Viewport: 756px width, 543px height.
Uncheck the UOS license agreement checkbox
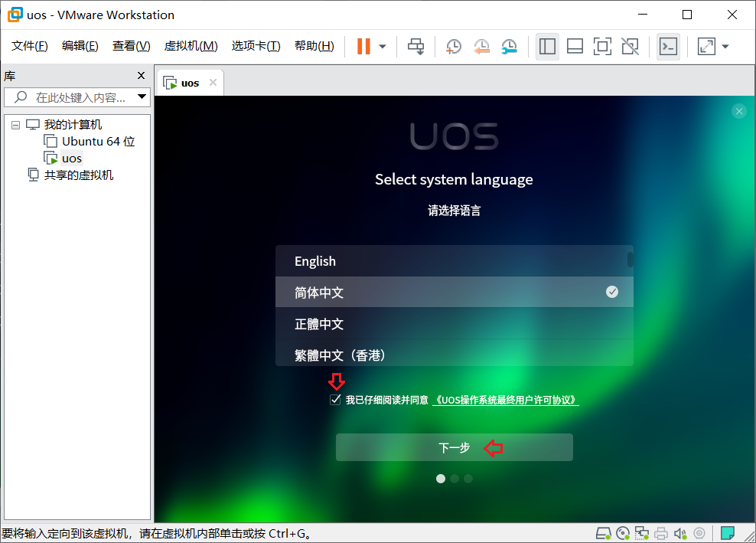[x=335, y=398]
